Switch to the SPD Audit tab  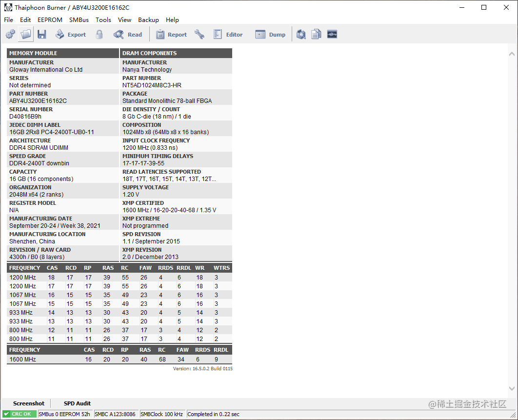point(77,403)
